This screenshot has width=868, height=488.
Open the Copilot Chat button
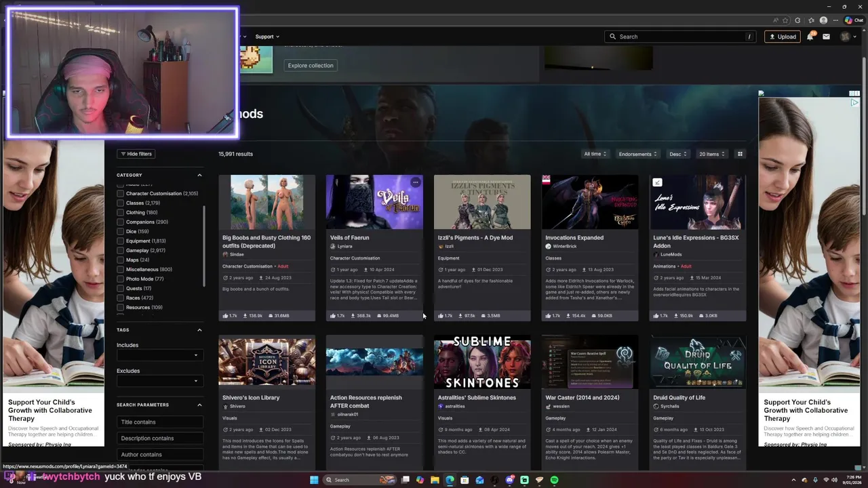[854, 20]
